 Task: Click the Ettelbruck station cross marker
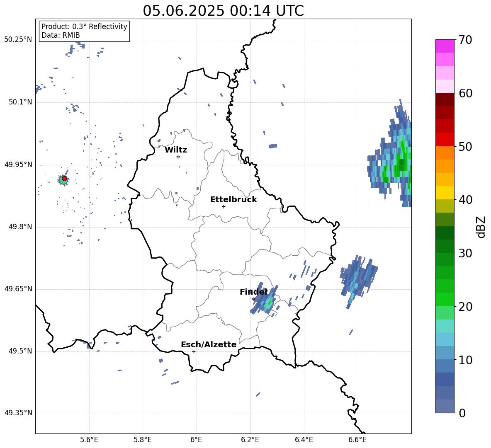(x=224, y=206)
